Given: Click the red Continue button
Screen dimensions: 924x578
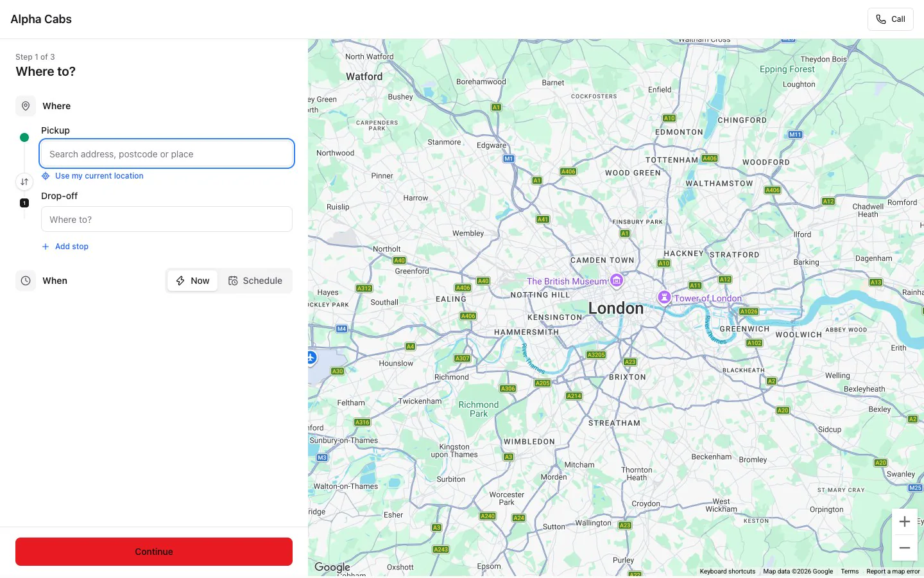Looking at the screenshot, I should tap(154, 552).
